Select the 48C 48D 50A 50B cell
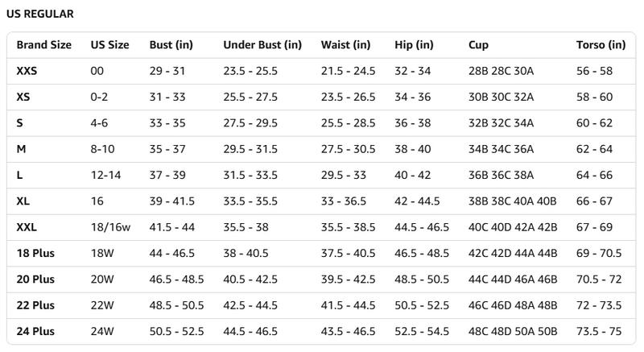 tap(513, 331)
